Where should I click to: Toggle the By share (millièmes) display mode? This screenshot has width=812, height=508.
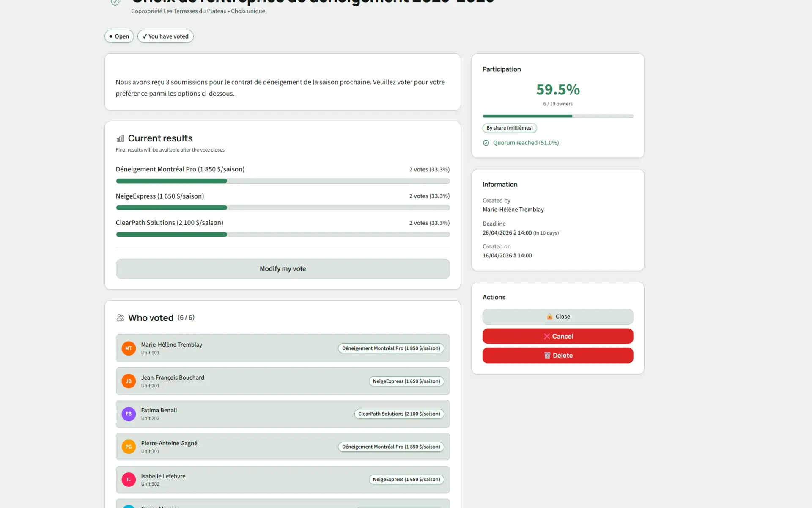tap(509, 128)
